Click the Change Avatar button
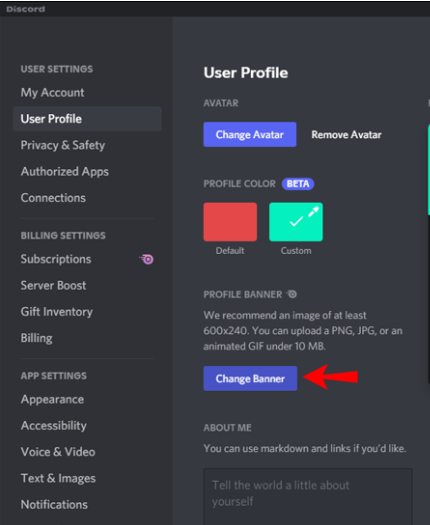Viewport: 430px width, 525px height. click(x=250, y=134)
